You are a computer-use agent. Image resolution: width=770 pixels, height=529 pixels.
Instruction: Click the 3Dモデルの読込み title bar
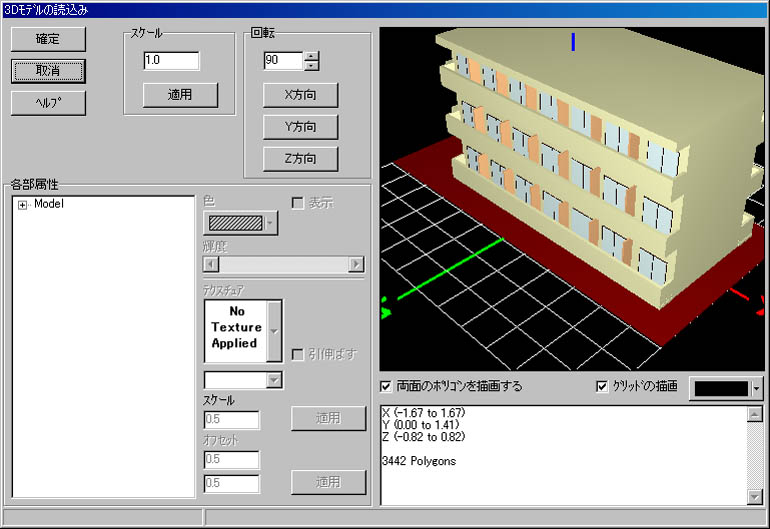(x=385, y=10)
